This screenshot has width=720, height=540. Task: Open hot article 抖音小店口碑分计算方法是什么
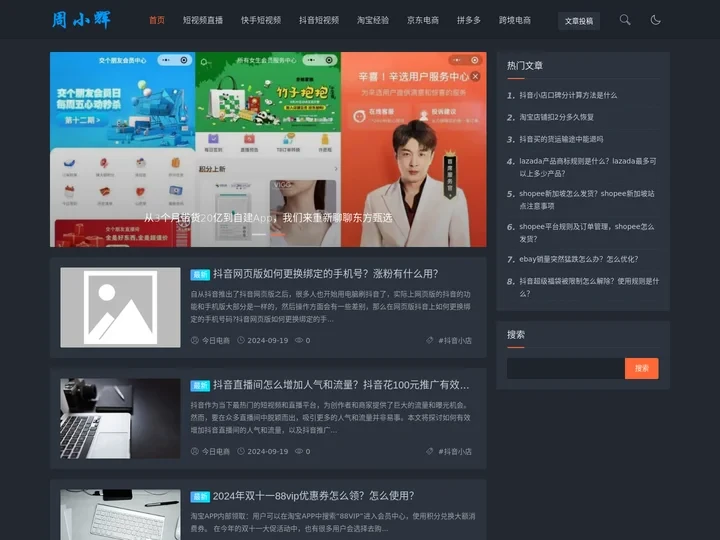click(x=568, y=95)
